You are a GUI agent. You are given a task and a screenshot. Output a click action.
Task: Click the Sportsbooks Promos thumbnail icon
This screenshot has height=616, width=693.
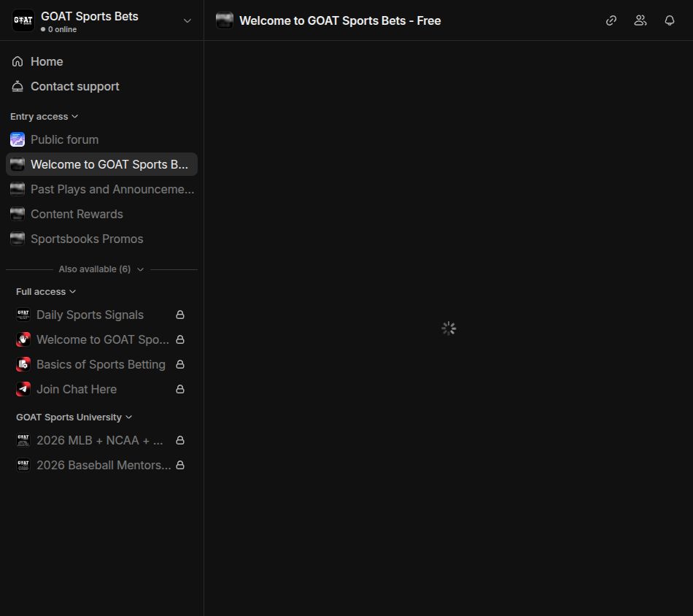click(18, 239)
